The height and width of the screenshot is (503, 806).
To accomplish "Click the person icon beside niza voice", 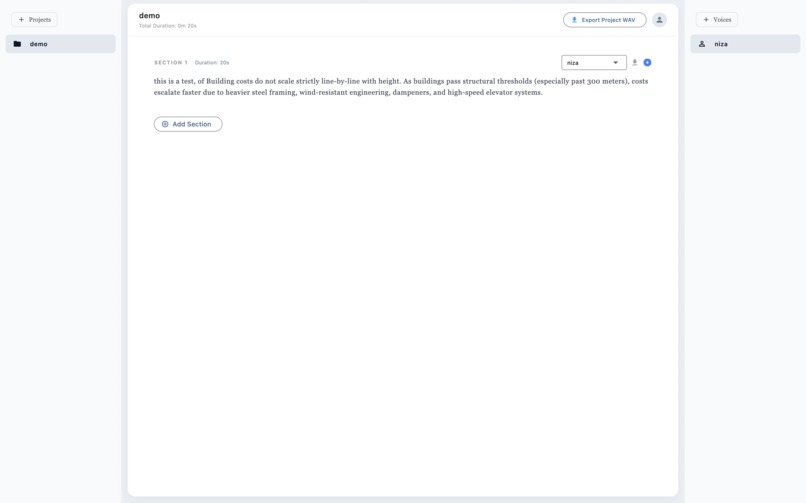I will (702, 44).
